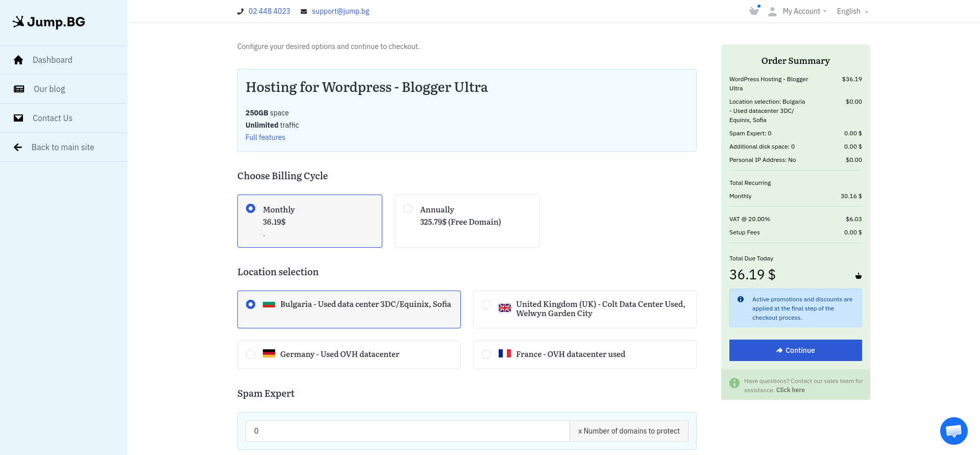
Task: Expand the My Account dropdown
Action: (804, 11)
